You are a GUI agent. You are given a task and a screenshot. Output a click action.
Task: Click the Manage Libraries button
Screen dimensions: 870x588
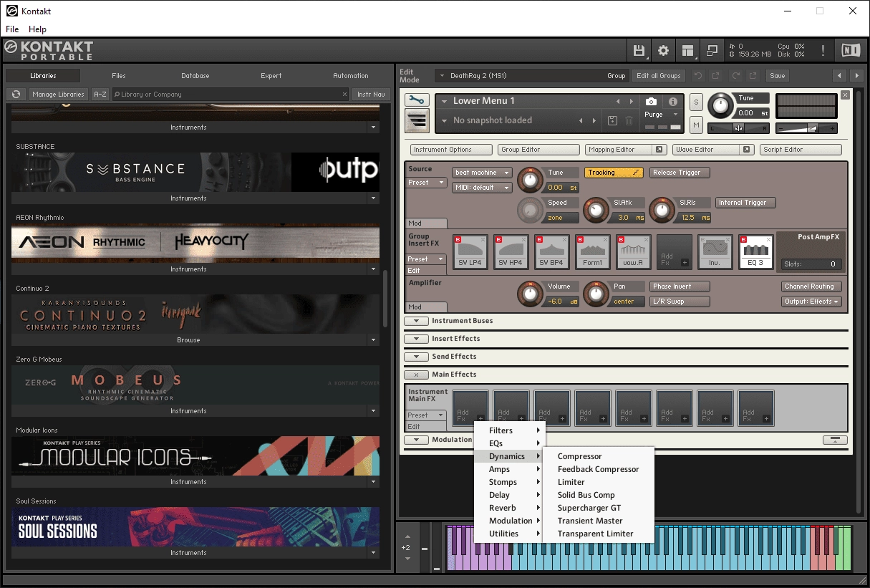point(59,94)
